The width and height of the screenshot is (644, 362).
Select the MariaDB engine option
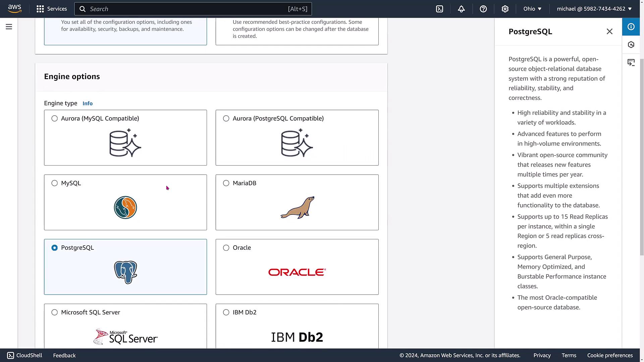coord(226,183)
